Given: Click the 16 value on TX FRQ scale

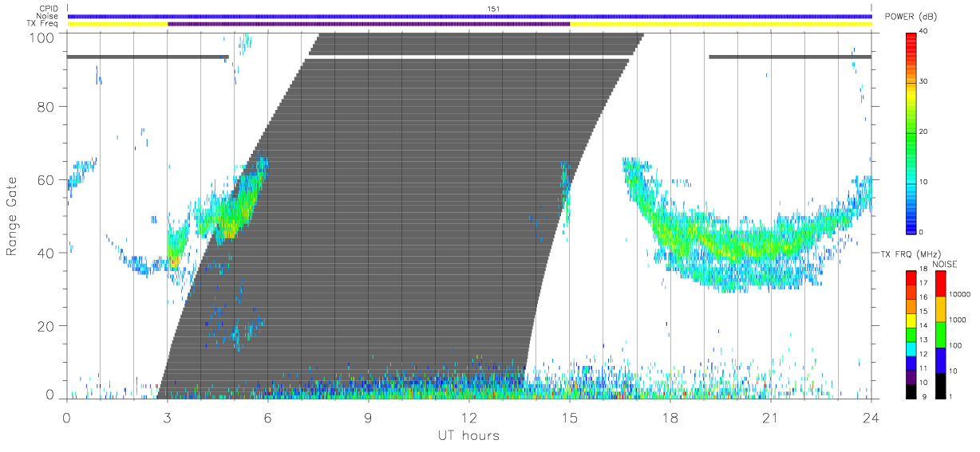Looking at the screenshot, I should [x=923, y=297].
